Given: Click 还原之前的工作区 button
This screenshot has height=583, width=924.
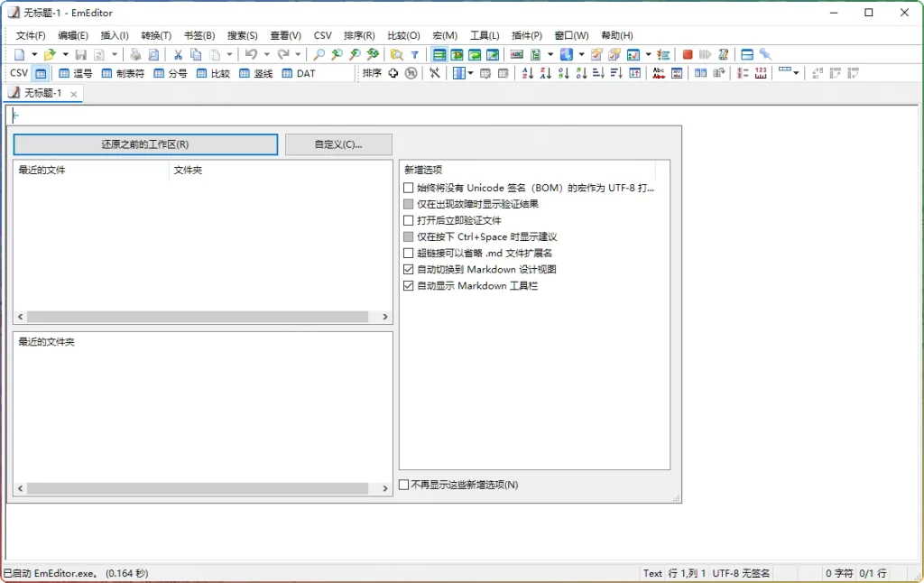Looking at the screenshot, I should 144,144.
